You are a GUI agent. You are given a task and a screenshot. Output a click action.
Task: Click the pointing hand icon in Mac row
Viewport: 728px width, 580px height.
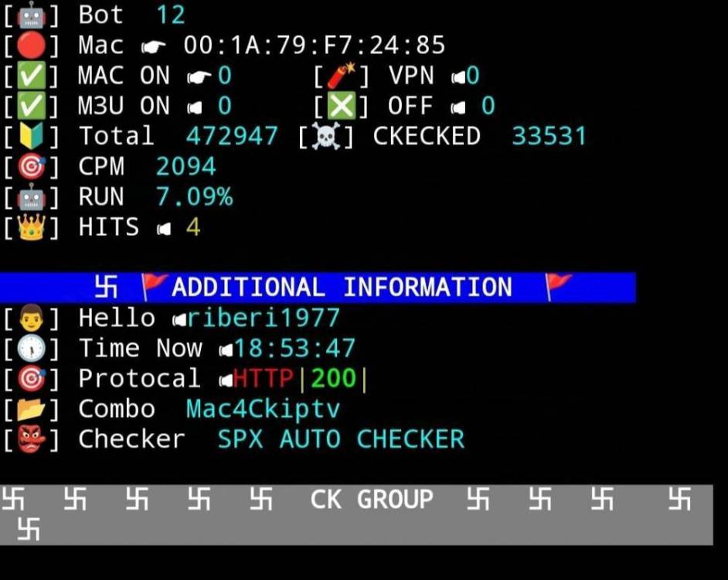[153, 46]
